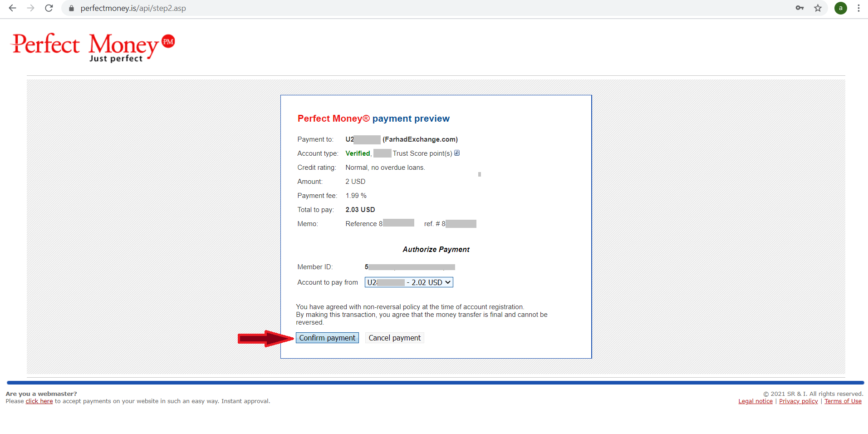This screenshot has height=434, width=868.
Task: Open the green profile avatar
Action: [x=840, y=8]
